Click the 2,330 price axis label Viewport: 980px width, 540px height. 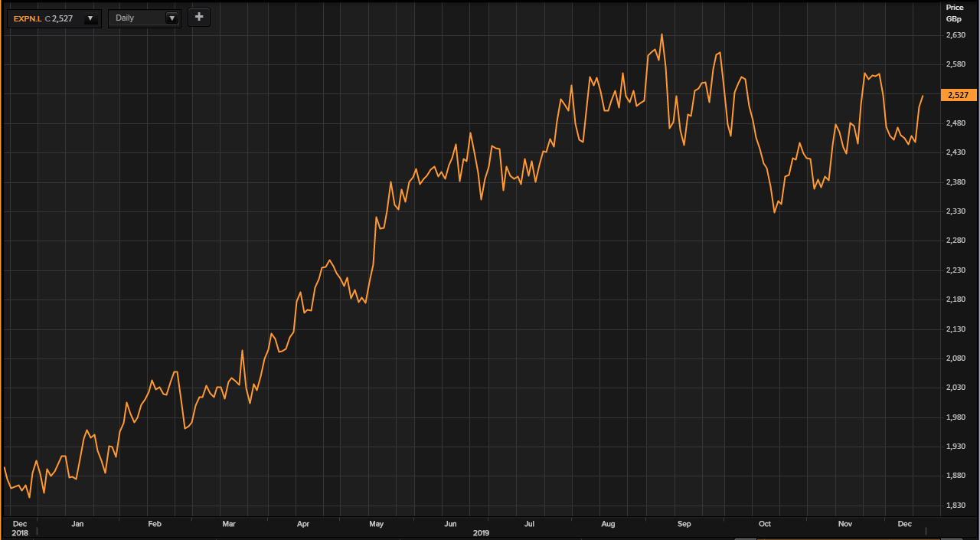click(x=956, y=211)
